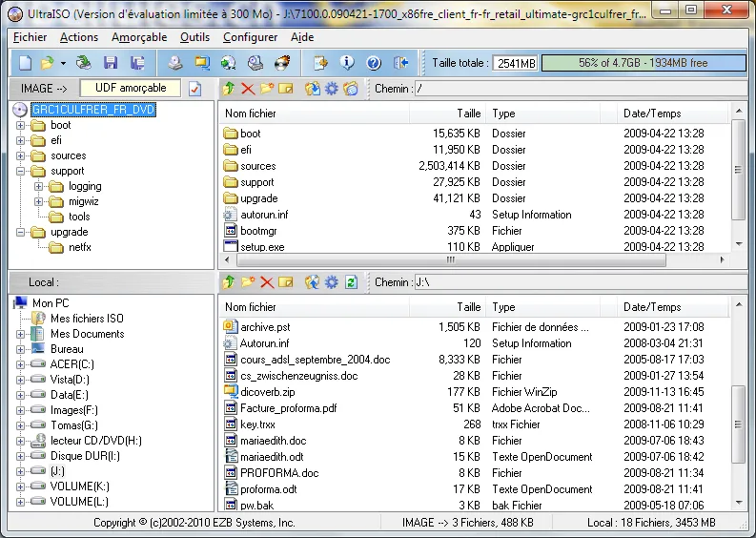Click the refresh icon in the local toolbar
This screenshot has width=756, height=538.
pos(351,282)
